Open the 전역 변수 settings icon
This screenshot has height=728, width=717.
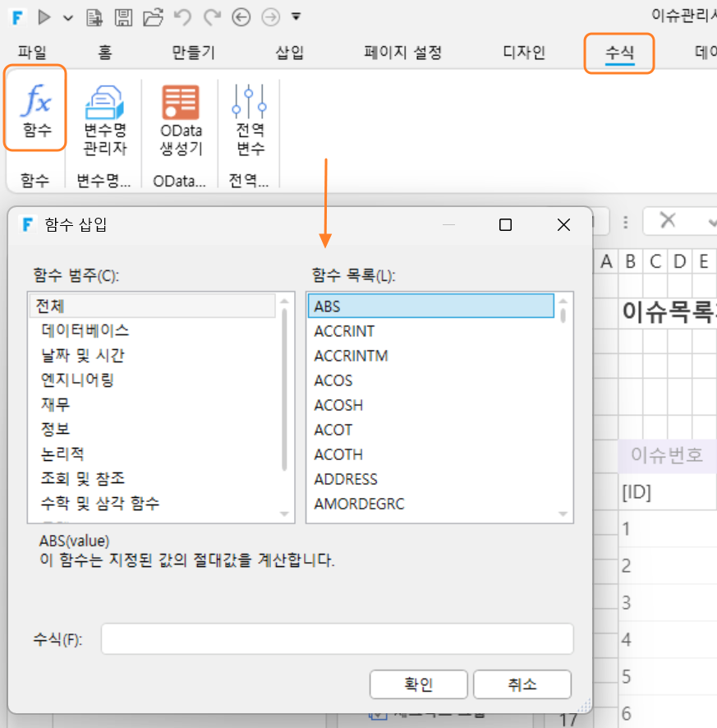(x=250, y=120)
